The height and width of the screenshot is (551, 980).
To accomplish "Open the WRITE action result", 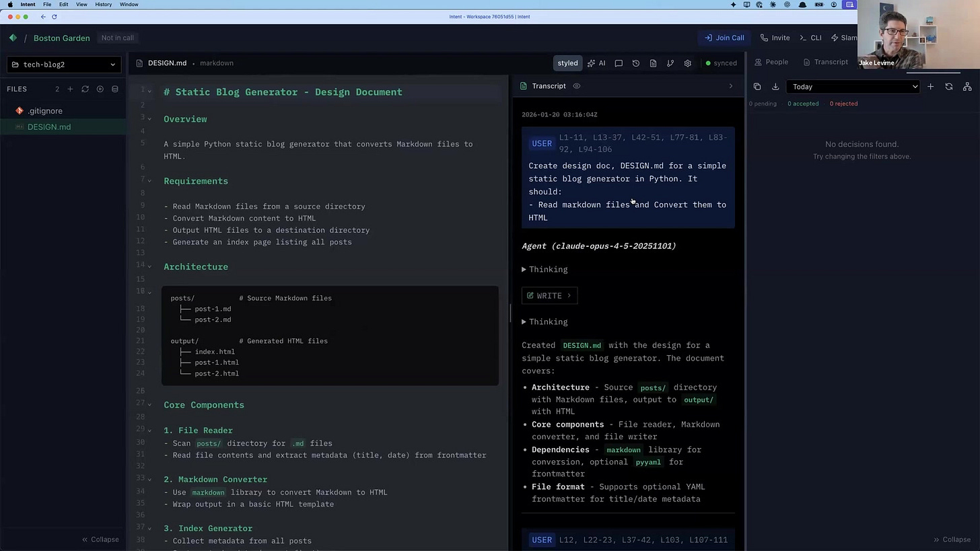I will [x=549, y=295].
